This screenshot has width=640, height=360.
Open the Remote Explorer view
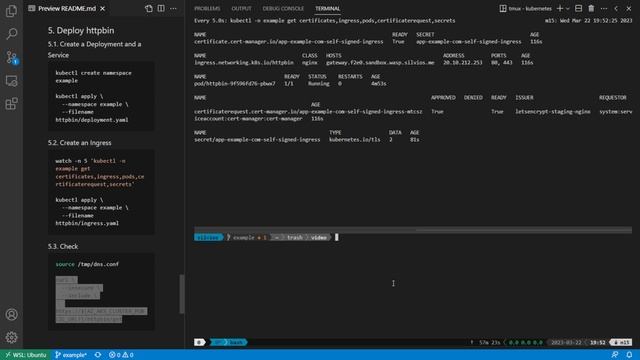(11, 80)
